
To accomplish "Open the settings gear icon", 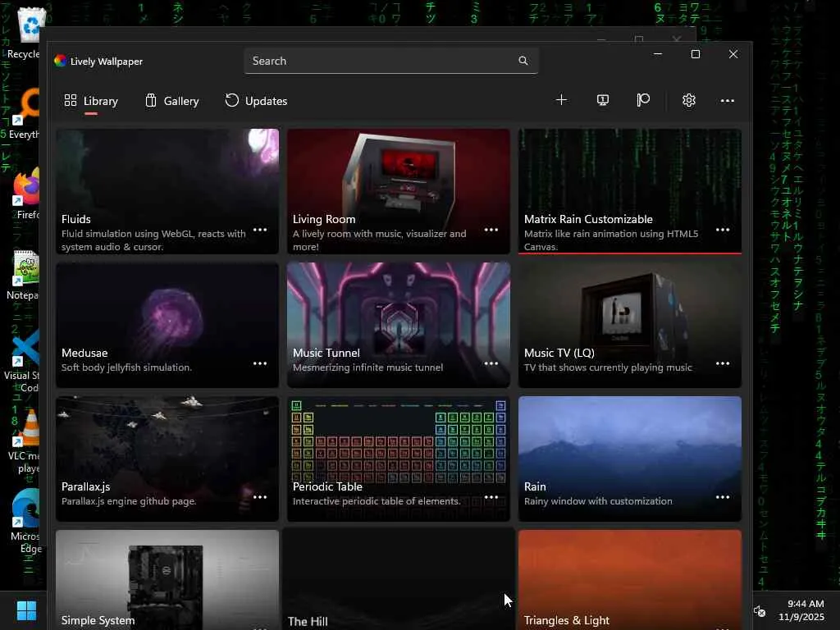I will click(x=689, y=100).
